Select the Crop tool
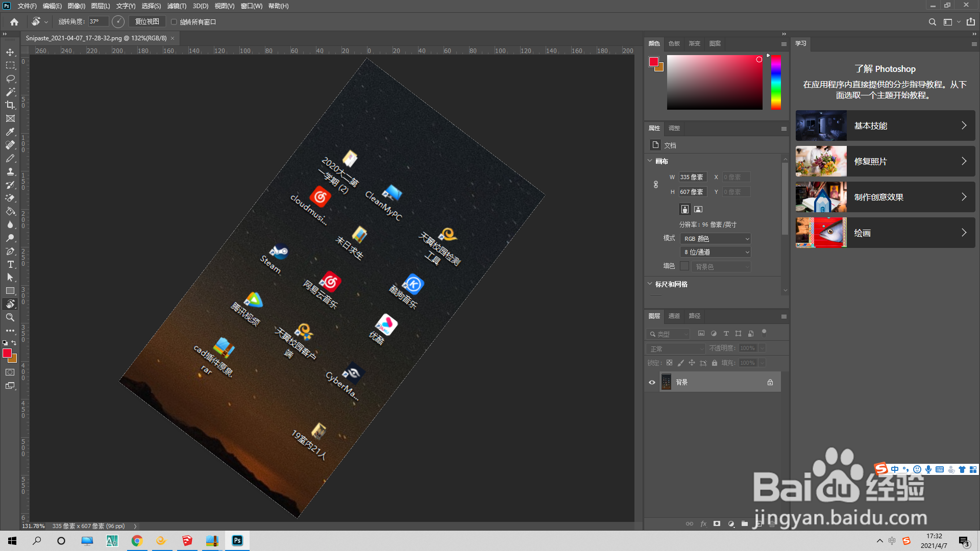The height and width of the screenshot is (551, 980). 10,105
